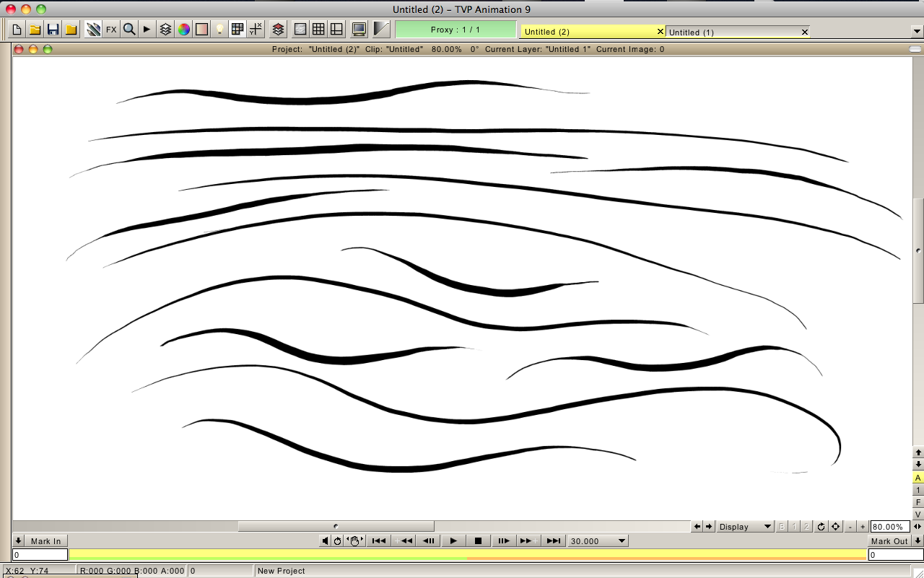Viewport: 924px width, 578px height.
Task: Click the 80.00% zoom input field
Action: 890,527
